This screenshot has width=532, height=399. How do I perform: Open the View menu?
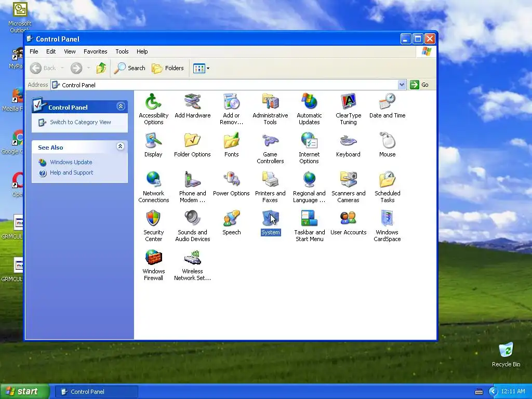click(70, 51)
